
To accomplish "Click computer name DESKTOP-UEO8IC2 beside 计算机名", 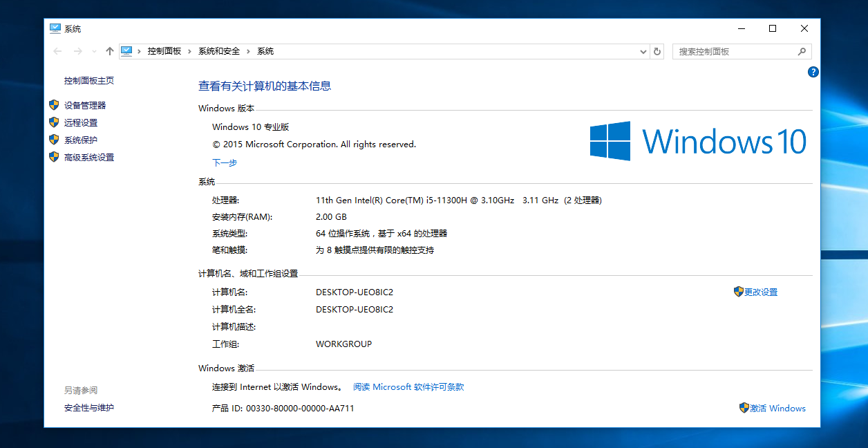I will coord(355,292).
